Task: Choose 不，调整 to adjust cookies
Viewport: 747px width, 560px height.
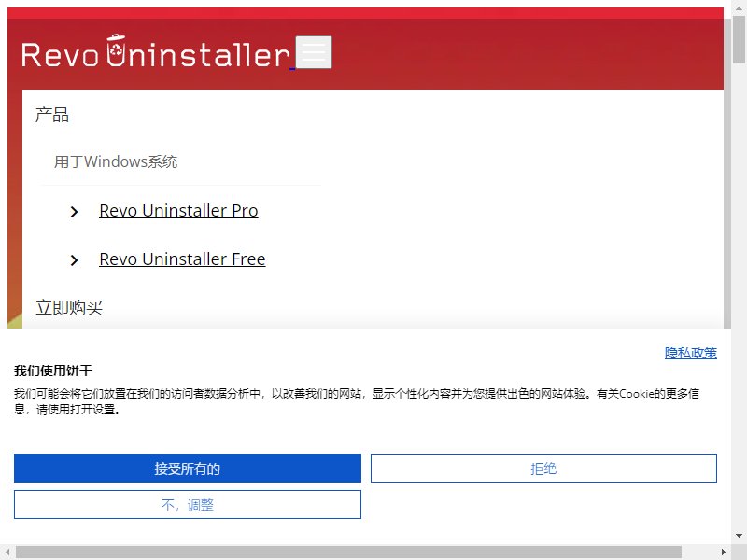Action: (188, 504)
